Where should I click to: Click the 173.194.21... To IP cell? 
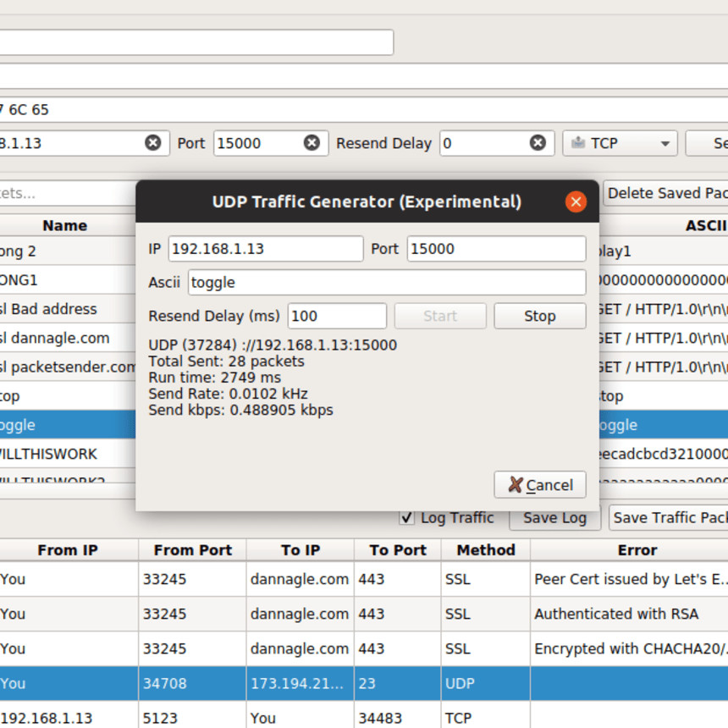(x=301, y=683)
